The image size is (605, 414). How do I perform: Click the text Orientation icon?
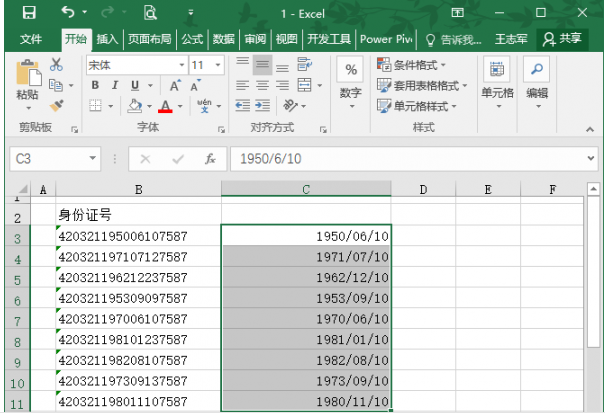(291, 105)
